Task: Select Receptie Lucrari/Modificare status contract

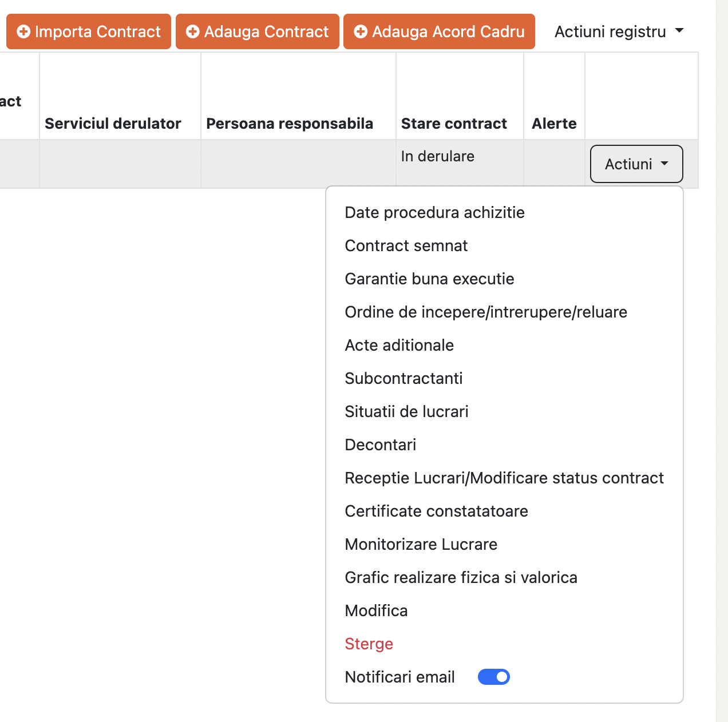Action: pos(504,478)
